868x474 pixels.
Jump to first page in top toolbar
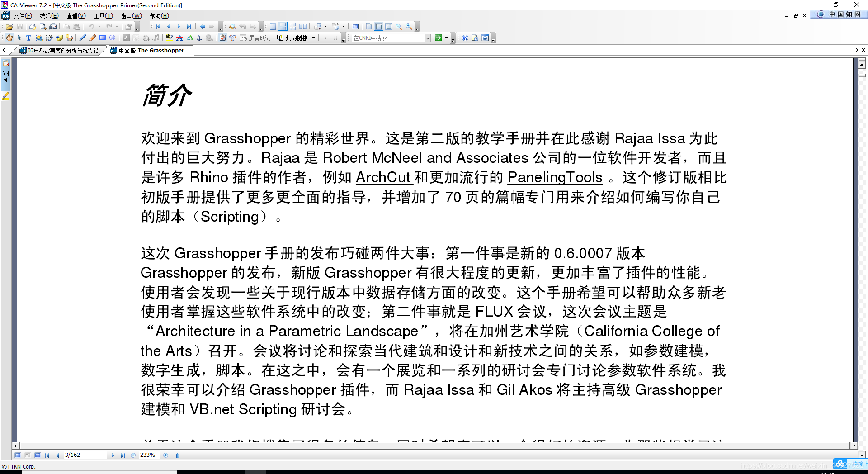[158, 27]
